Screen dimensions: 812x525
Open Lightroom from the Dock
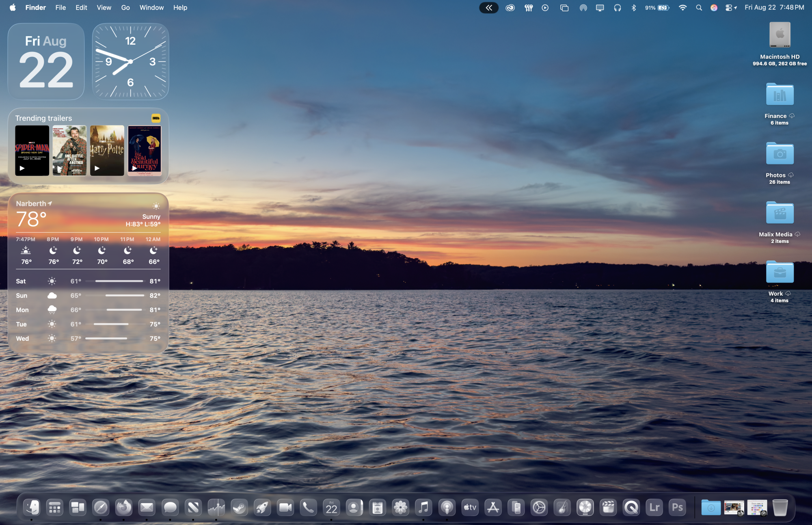pos(654,507)
